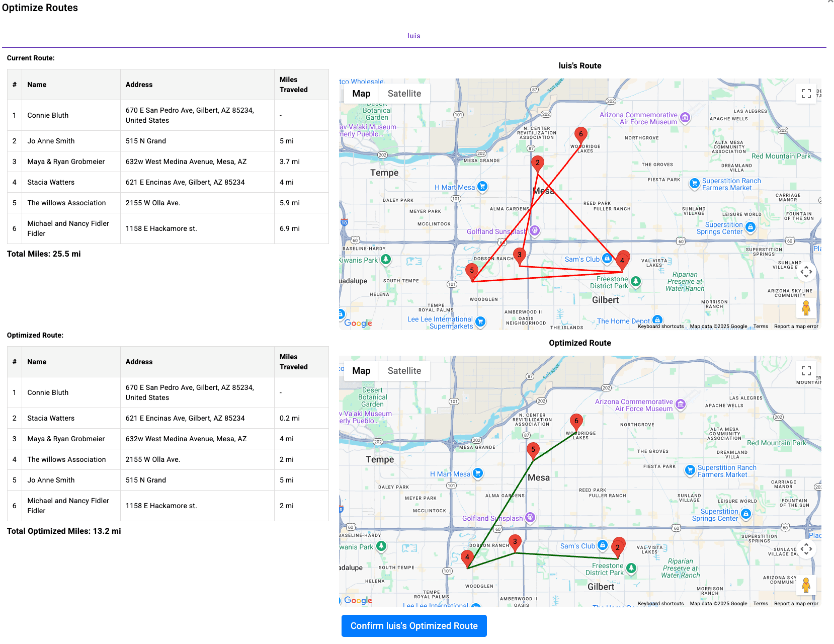This screenshot has width=834, height=644.
Task: Click marker 6 on the Optimized Route map
Action: point(576,422)
